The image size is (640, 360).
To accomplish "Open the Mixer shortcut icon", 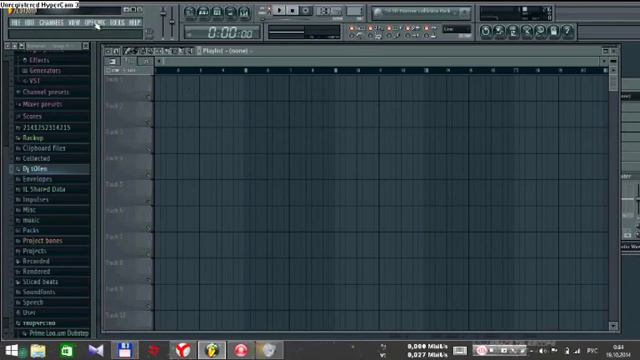I will 244,12.
